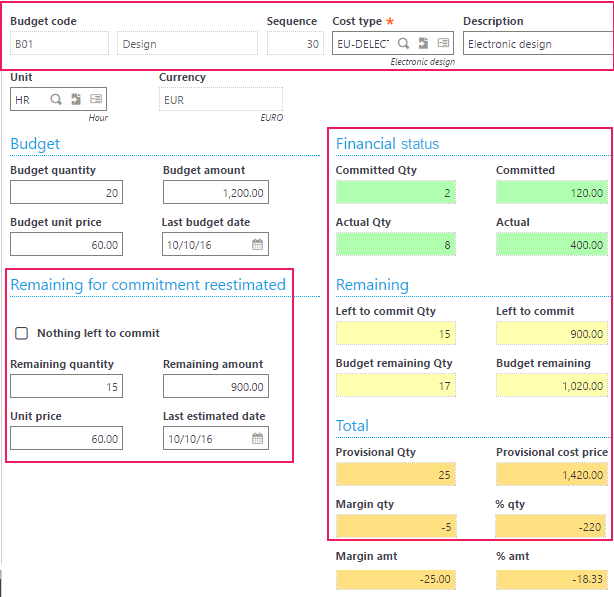Click the Design budget description field
Screen dimensions: 614x597
point(187,43)
